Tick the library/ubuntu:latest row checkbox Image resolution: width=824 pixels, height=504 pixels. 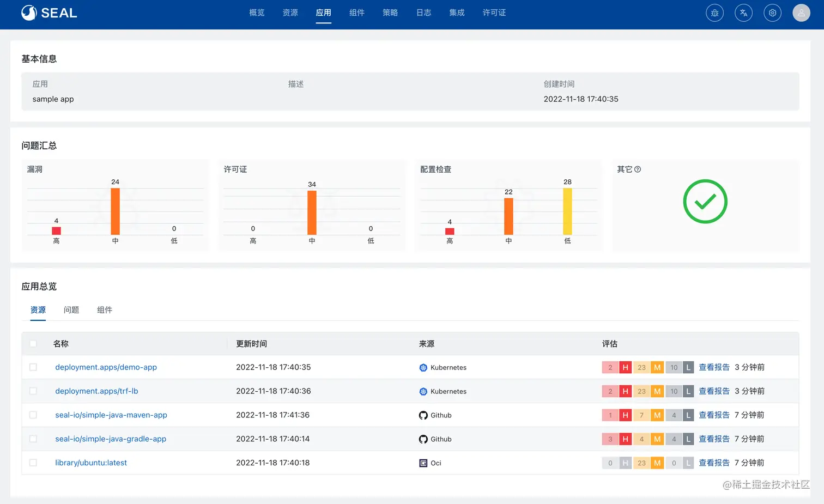point(33,463)
